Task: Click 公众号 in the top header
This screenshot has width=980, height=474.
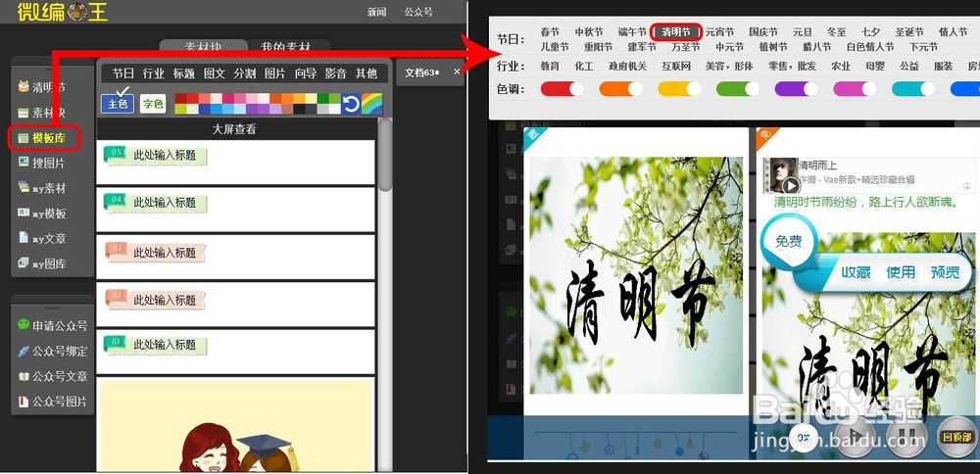Action: (418, 12)
